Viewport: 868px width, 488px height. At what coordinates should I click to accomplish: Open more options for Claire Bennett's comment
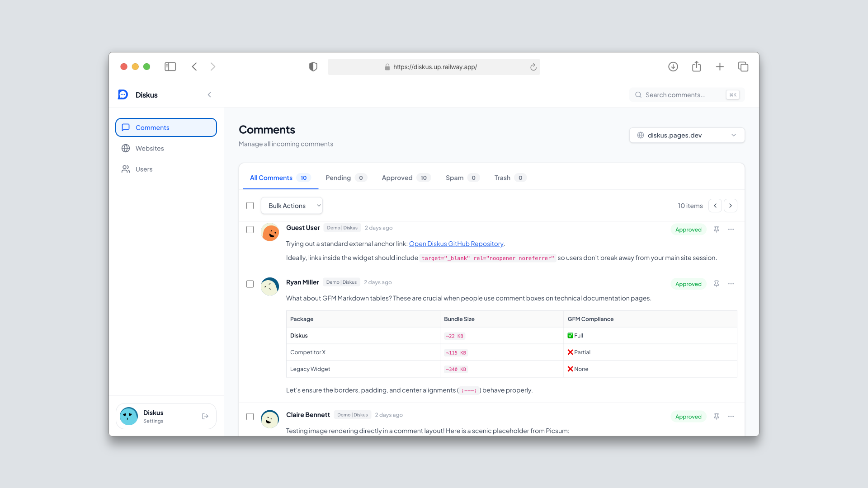[x=731, y=417]
